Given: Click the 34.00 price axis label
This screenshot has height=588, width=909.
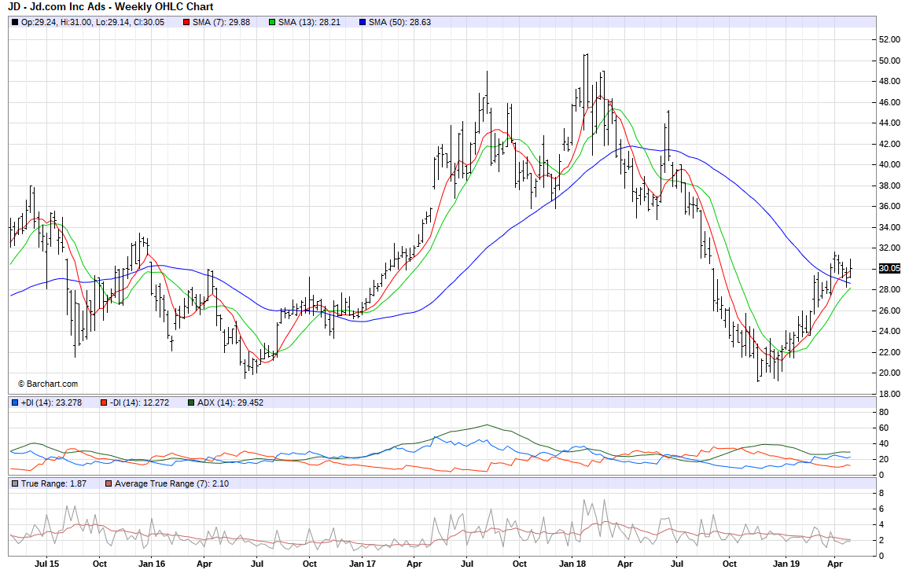Looking at the screenshot, I should pyautogui.click(x=890, y=227).
